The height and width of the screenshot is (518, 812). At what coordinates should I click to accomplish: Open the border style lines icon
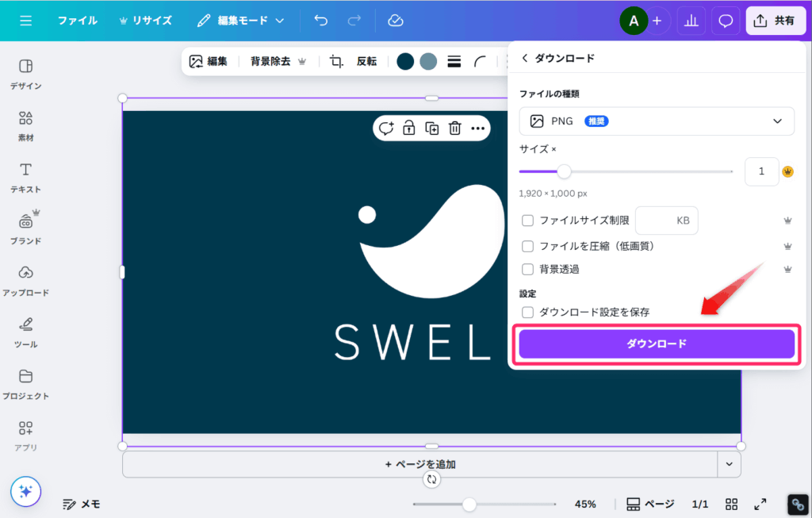tap(454, 62)
